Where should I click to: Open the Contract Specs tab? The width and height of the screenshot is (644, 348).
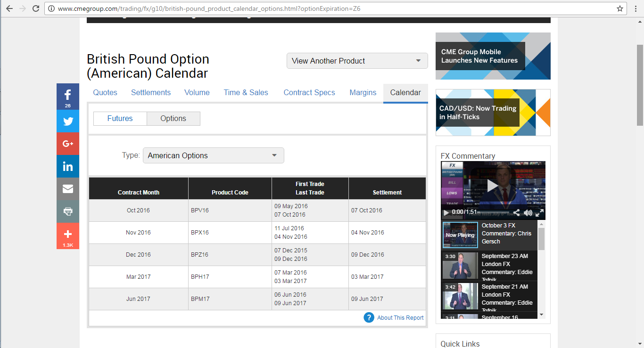309,93
